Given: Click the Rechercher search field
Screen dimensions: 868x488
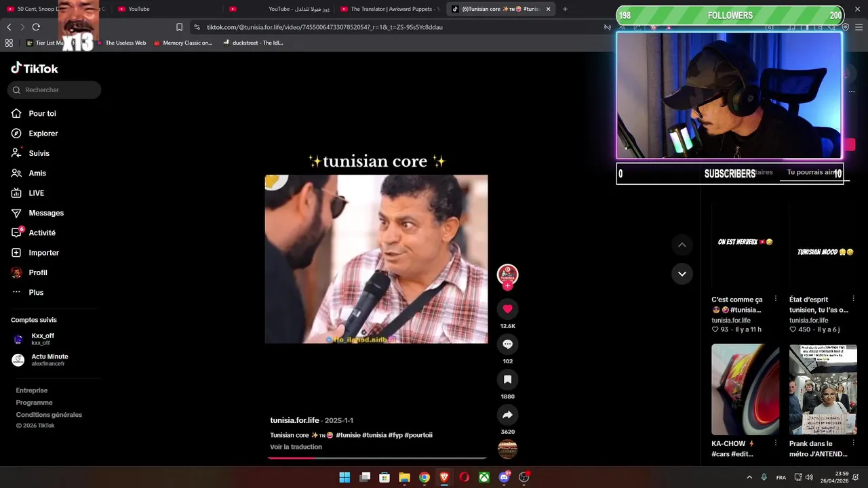Looking at the screenshot, I should (x=54, y=89).
